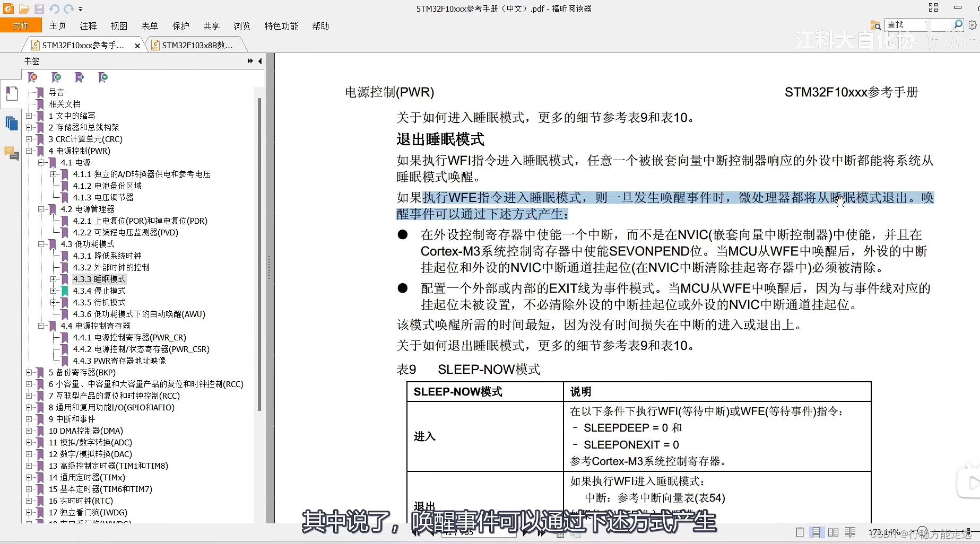Click the add new bookmark icon
This screenshot has width=980, height=544.
(x=56, y=77)
